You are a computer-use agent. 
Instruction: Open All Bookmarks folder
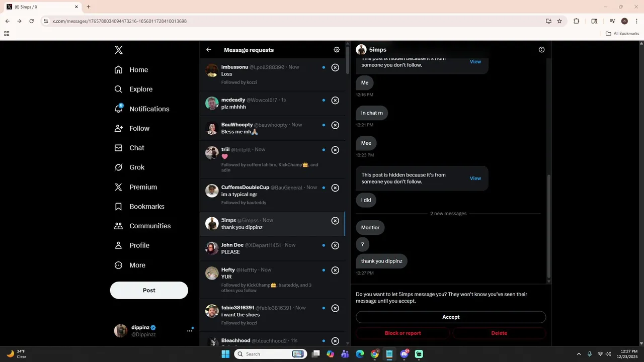[x=622, y=34]
